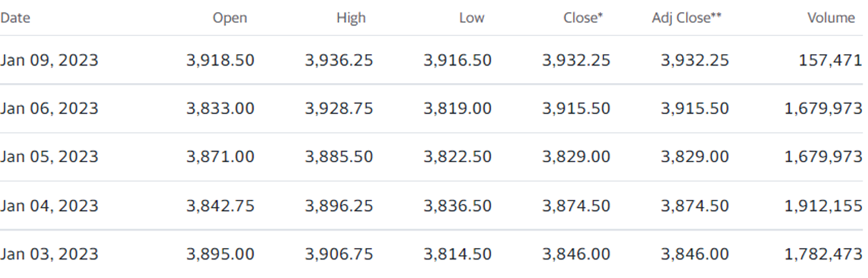This screenshot has width=868, height=278.
Task: Click Jan 03 value in Adj Close** column
Action: pos(694,254)
